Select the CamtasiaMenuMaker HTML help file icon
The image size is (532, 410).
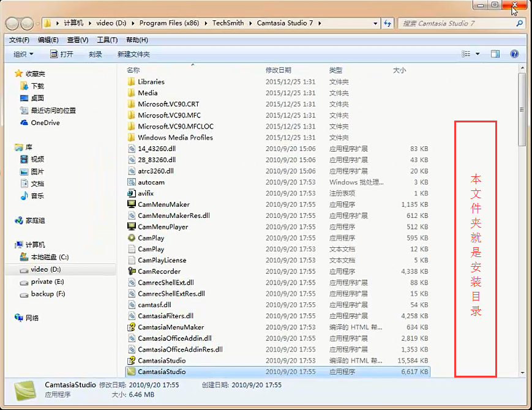131,327
